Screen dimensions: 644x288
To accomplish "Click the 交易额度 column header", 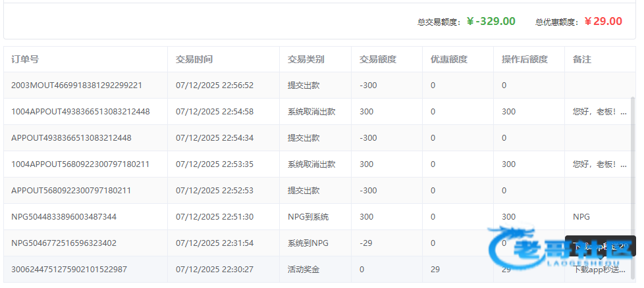I will pos(377,59).
